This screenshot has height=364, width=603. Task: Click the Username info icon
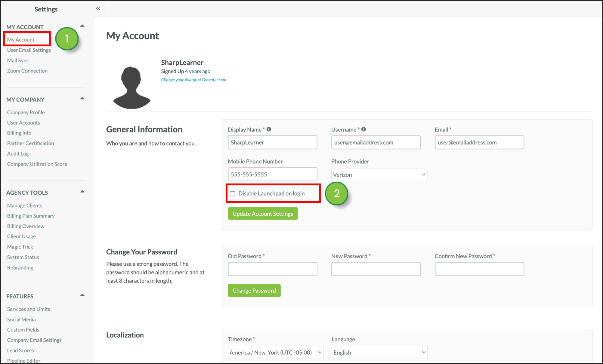click(x=363, y=129)
